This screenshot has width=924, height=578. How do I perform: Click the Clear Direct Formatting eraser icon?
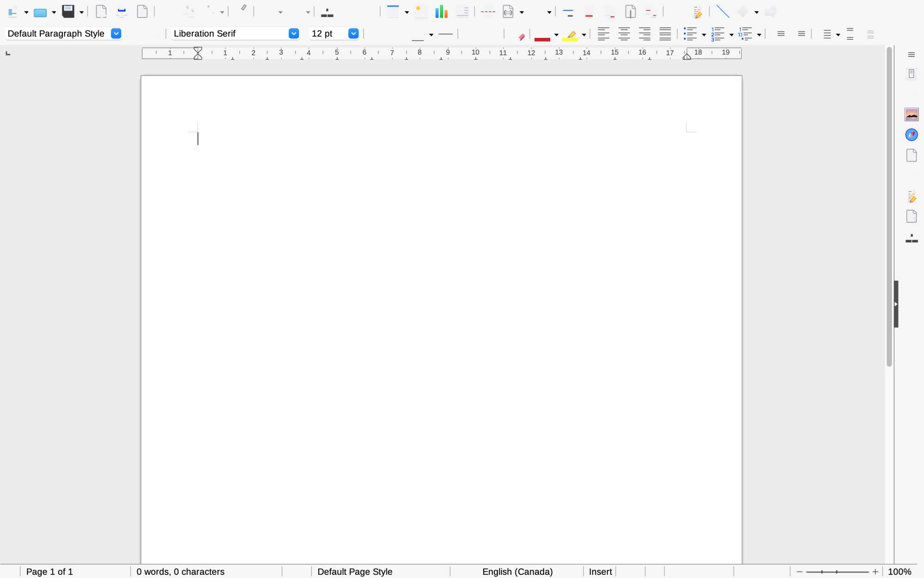click(x=521, y=37)
